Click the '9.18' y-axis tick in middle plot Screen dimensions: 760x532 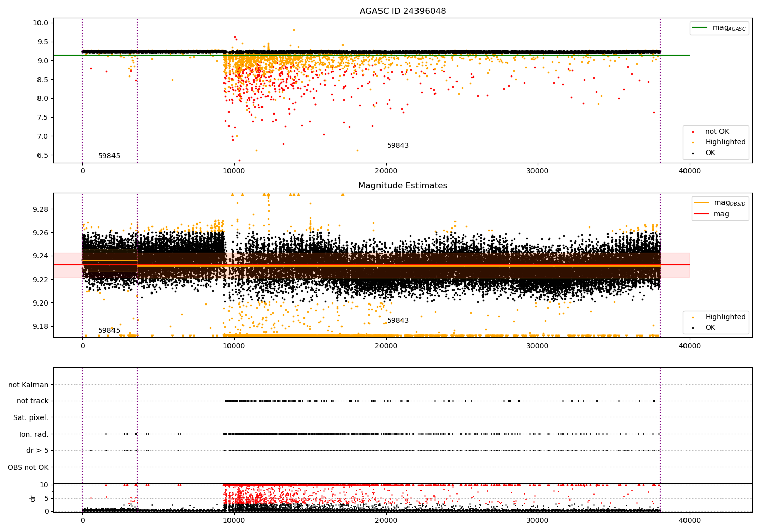click(x=41, y=327)
